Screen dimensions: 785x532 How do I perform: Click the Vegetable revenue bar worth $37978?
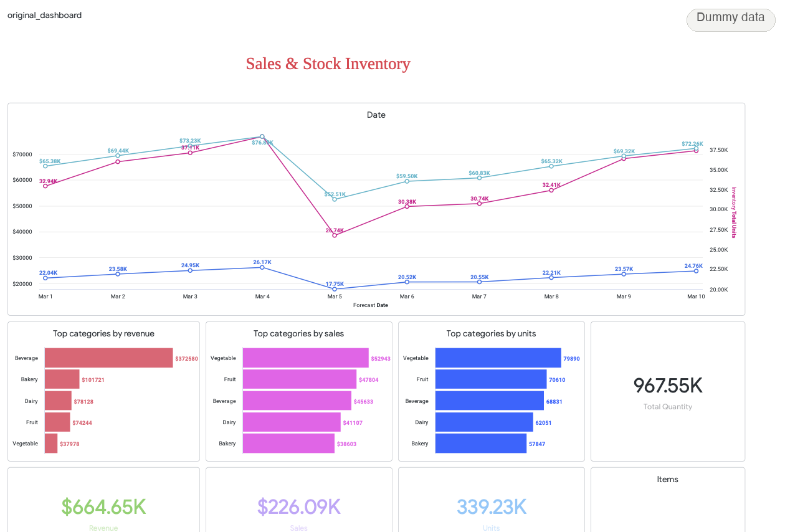51,444
